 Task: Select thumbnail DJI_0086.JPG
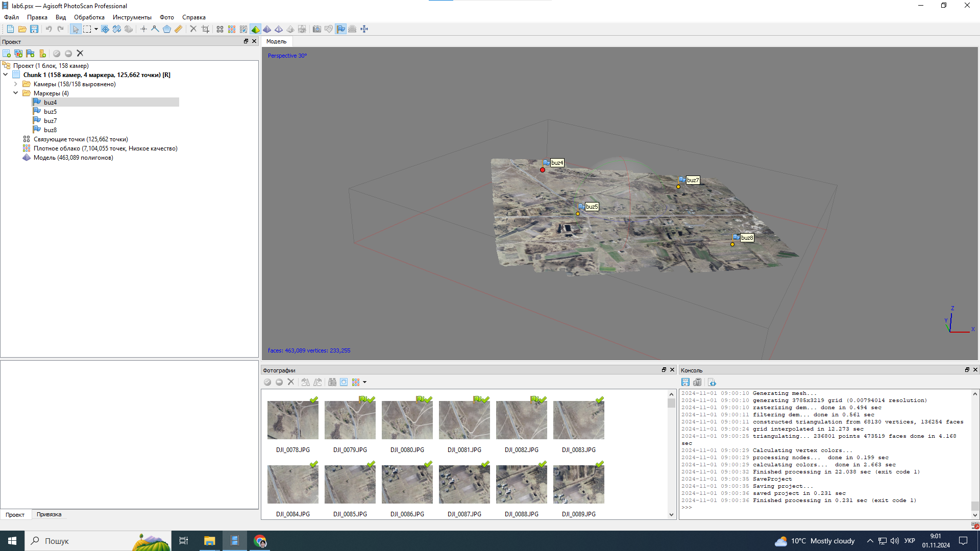(x=407, y=484)
